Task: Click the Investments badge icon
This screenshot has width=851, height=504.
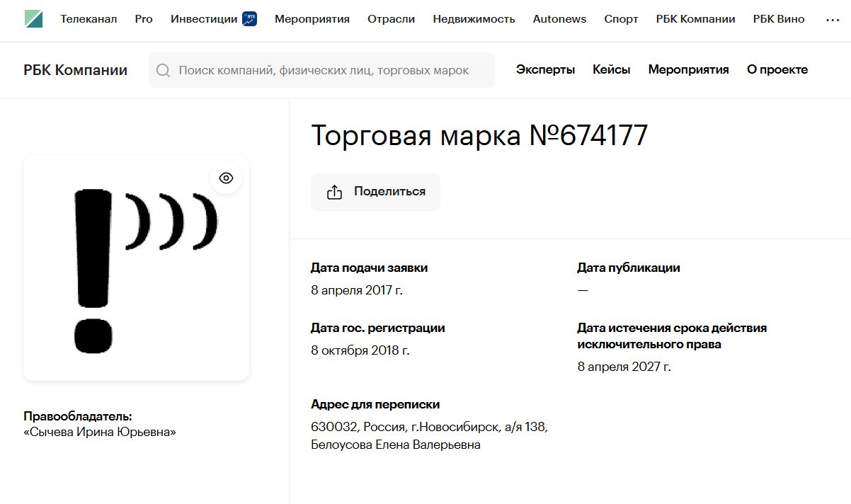Action: point(249,19)
